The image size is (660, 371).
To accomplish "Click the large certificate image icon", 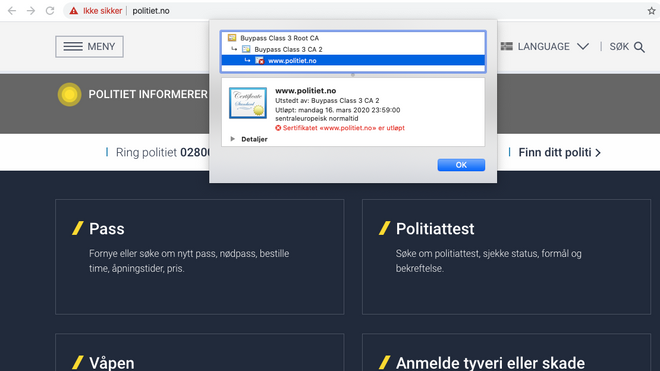I will pyautogui.click(x=248, y=103).
